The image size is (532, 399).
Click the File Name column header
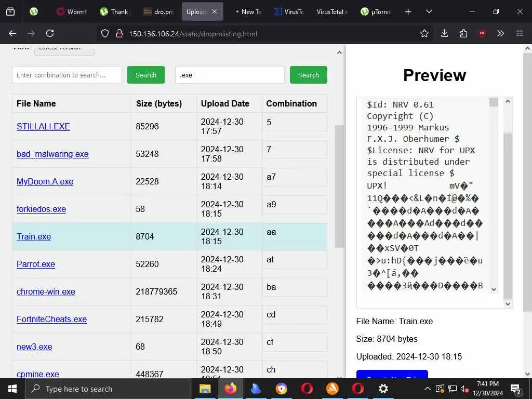[72, 103]
